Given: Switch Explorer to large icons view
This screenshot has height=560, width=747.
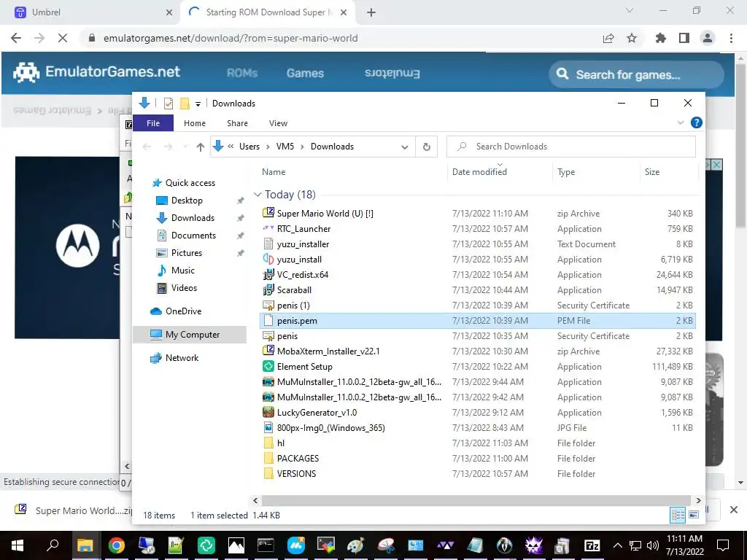Looking at the screenshot, I should tap(694, 515).
